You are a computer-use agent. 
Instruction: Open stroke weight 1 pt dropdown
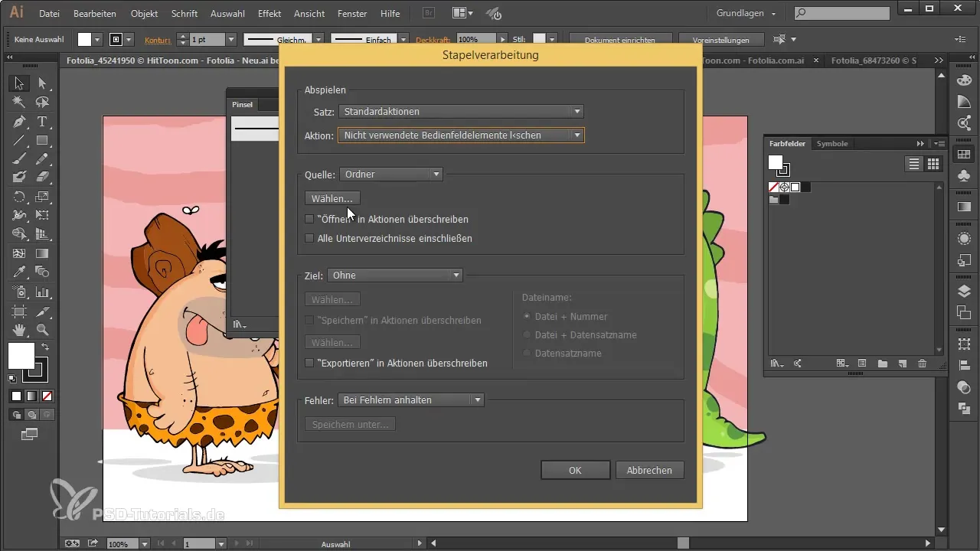(230, 39)
